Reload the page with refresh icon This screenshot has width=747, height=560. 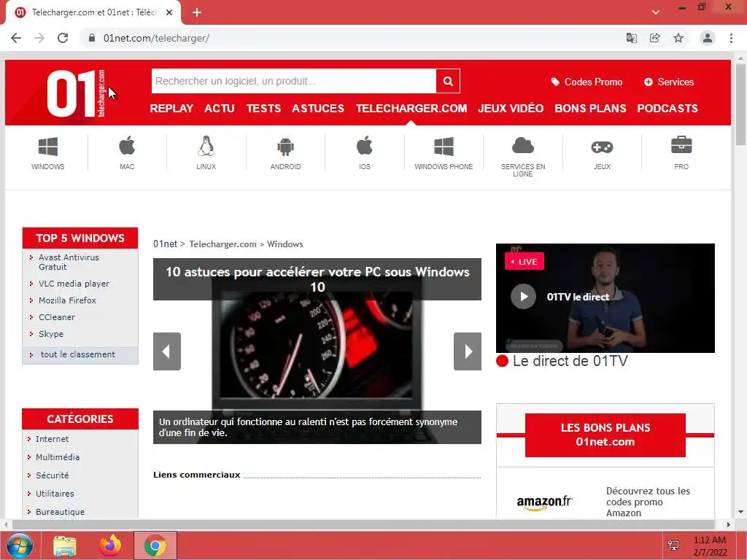click(x=63, y=38)
